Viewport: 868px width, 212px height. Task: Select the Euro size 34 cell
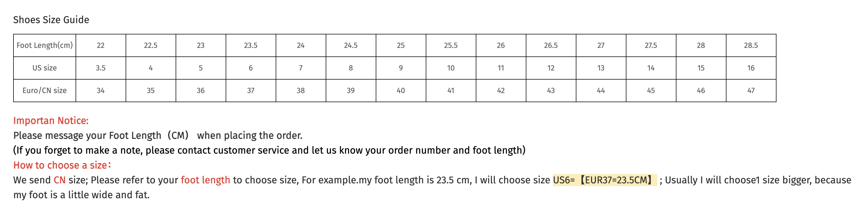[100, 91]
